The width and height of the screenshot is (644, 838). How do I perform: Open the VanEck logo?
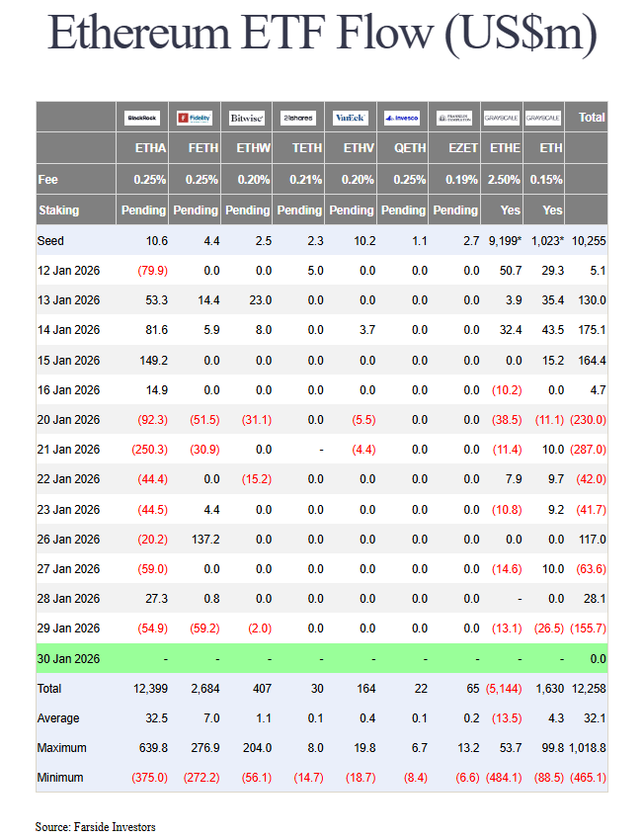click(350, 118)
